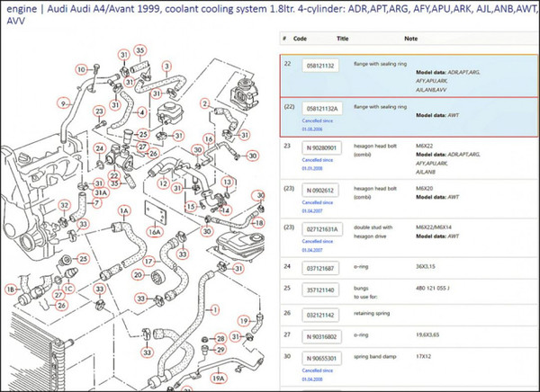Open part code N 90316802
Screen dimensions: 540x392
(321, 337)
